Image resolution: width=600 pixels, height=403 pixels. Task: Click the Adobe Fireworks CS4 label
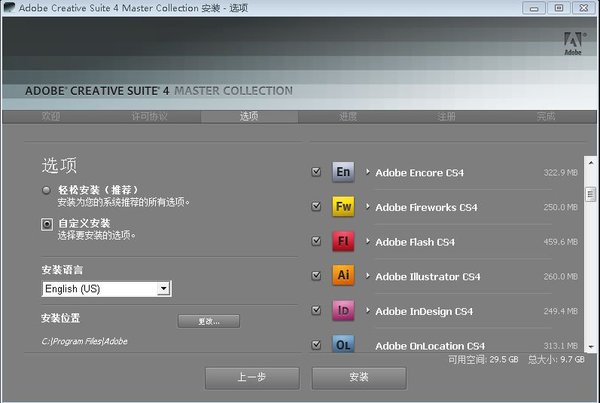pyautogui.click(x=426, y=207)
